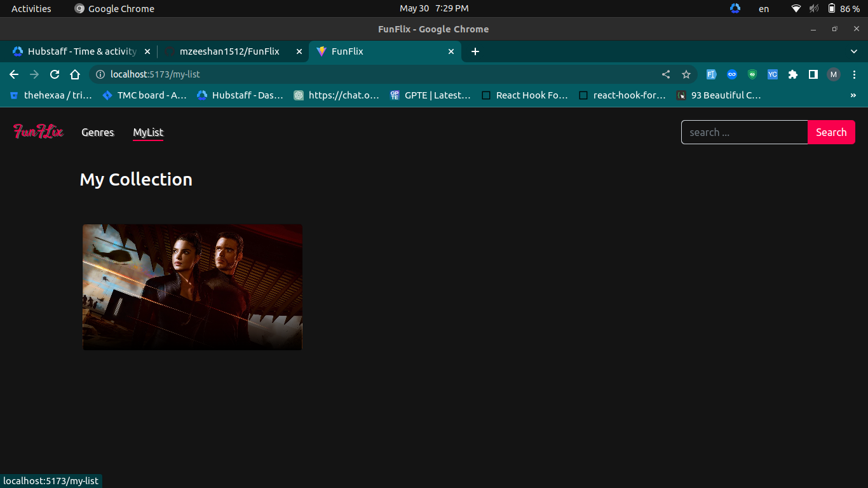The image size is (868, 488).
Task: Click the blue infinity extension icon
Action: (x=732, y=74)
